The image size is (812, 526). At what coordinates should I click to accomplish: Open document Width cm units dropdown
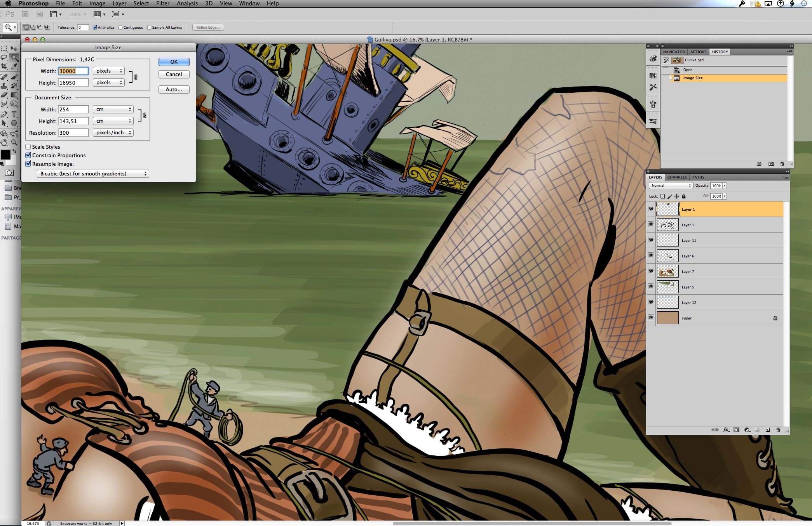[113, 109]
